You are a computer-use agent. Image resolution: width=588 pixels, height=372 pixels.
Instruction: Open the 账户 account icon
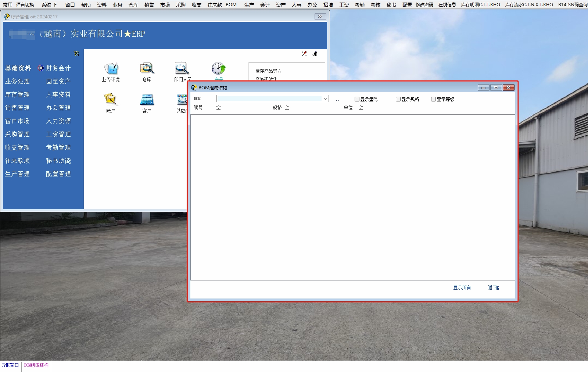pyautogui.click(x=110, y=99)
